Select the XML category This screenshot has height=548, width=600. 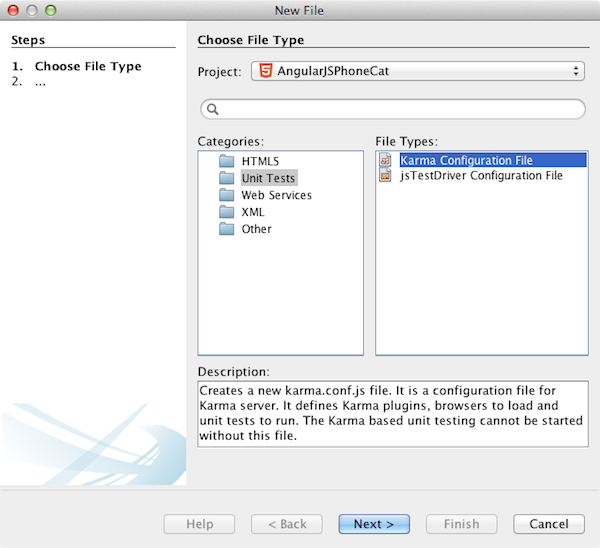[x=252, y=212]
